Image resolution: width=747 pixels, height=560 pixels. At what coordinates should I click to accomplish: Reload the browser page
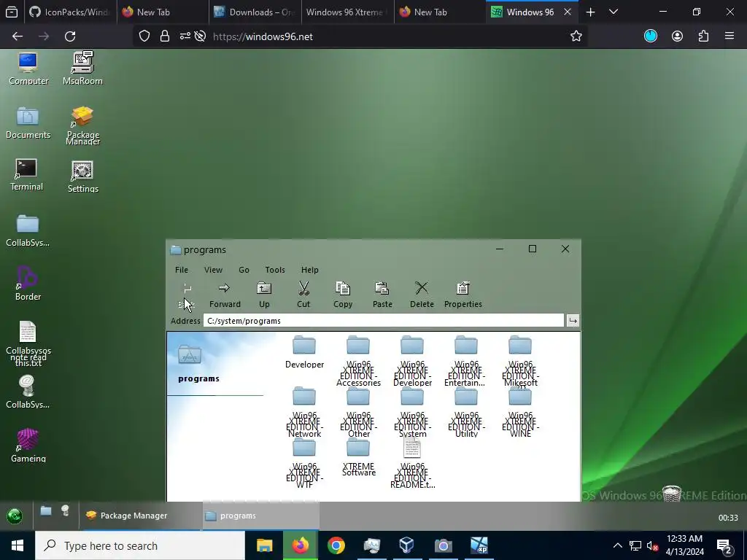click(x=70, y=36)
